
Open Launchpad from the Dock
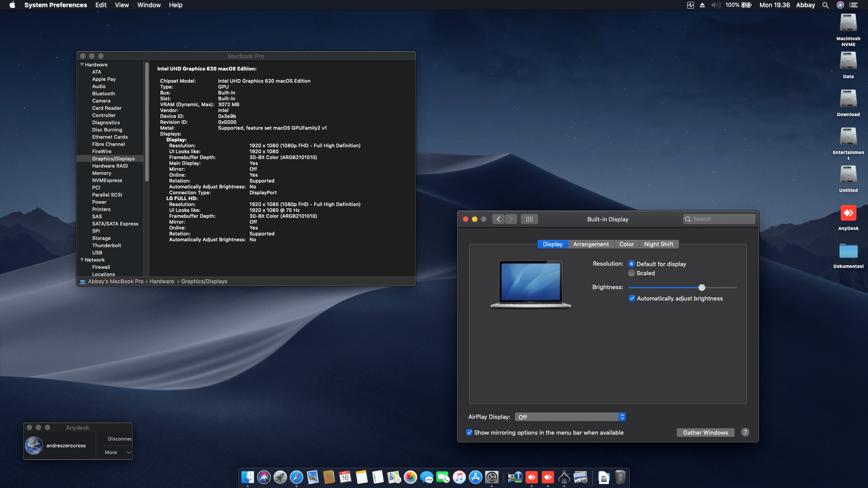point(281,478)
